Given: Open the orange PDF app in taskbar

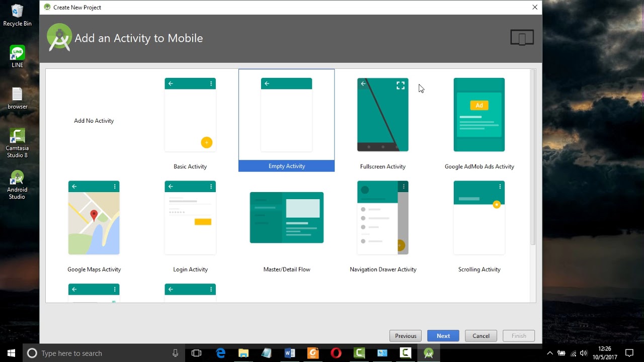Looking at the screenshot, I should (313, 353).
